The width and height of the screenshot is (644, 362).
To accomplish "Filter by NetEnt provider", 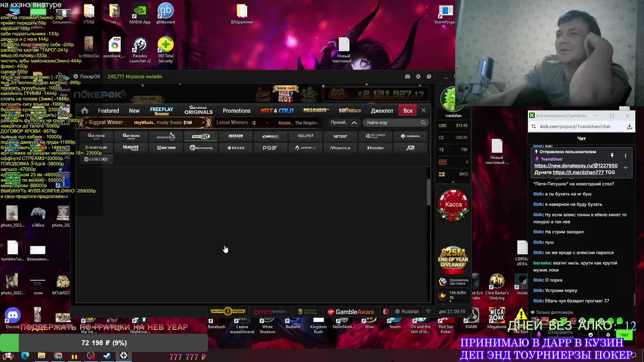I will tap(340, 136).
